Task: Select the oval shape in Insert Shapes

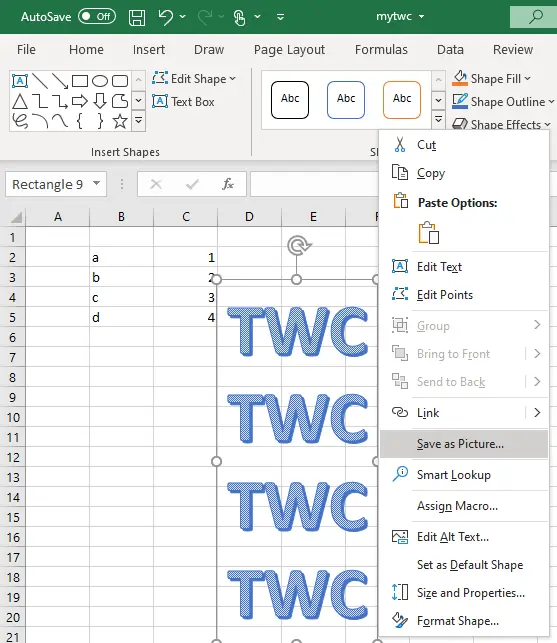Action: click(100, 81)
